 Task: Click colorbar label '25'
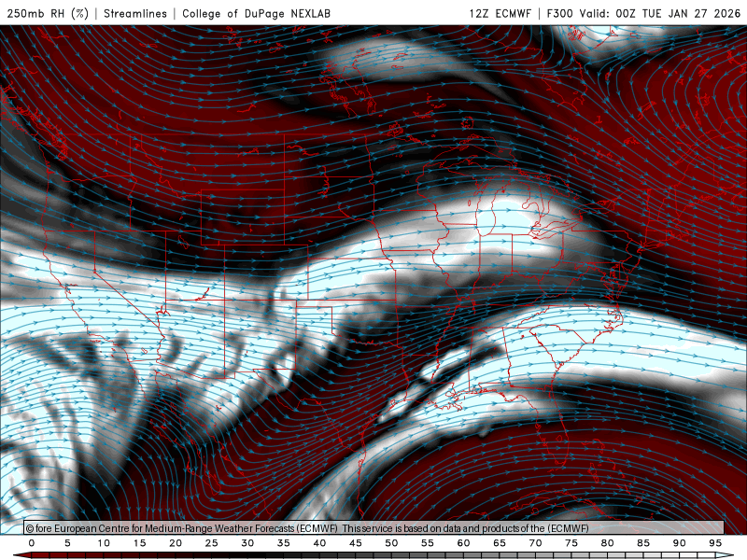point(212,543)
